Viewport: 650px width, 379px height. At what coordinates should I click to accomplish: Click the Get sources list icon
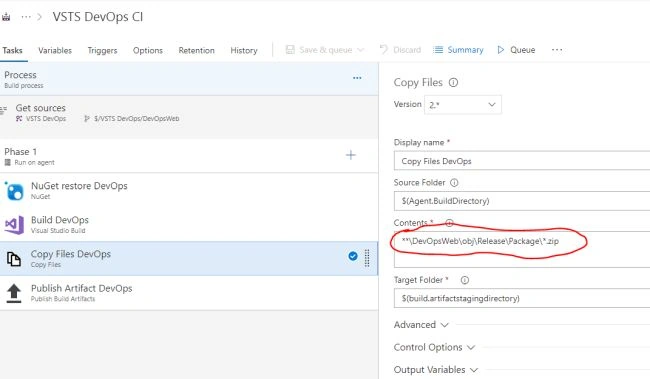(x=4, y=110)
